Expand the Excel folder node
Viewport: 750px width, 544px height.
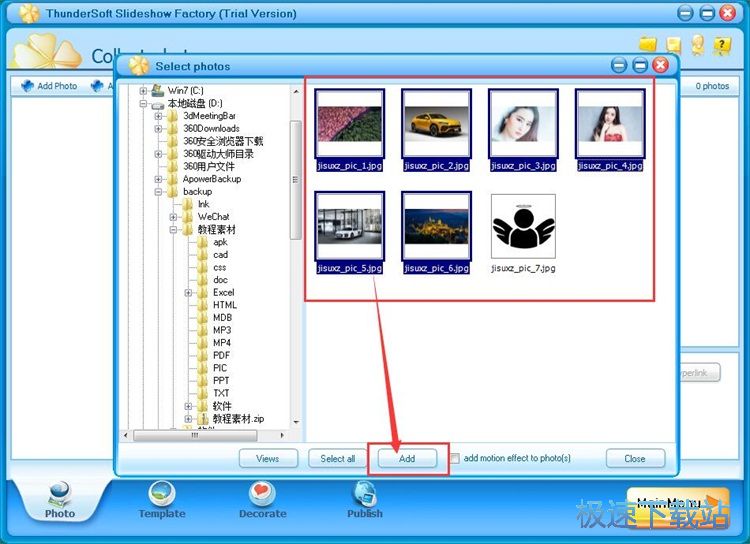click(188, 292)
